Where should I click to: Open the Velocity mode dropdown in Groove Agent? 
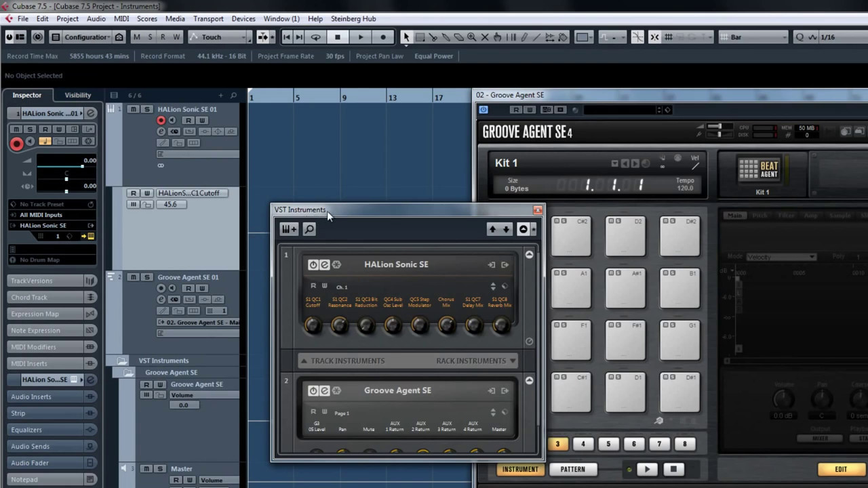coord(781,257)
